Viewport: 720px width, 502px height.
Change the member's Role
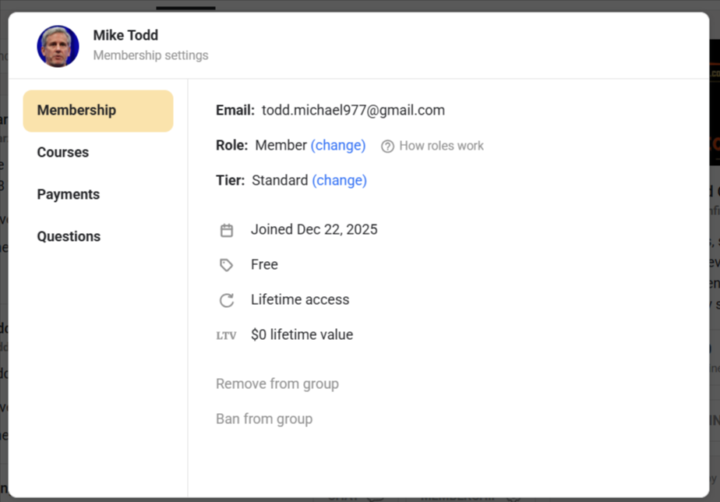click(x=338, y=145)
